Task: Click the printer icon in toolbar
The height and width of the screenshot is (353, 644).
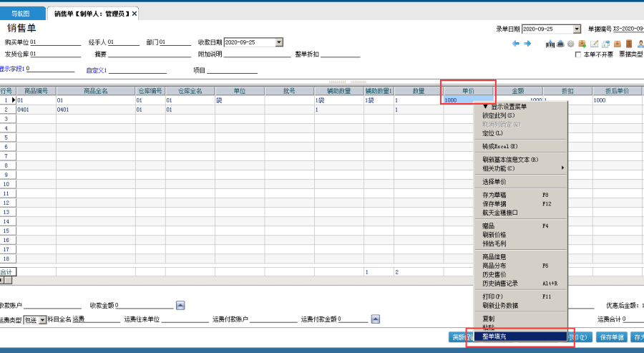Action: (x=561, y=44)
